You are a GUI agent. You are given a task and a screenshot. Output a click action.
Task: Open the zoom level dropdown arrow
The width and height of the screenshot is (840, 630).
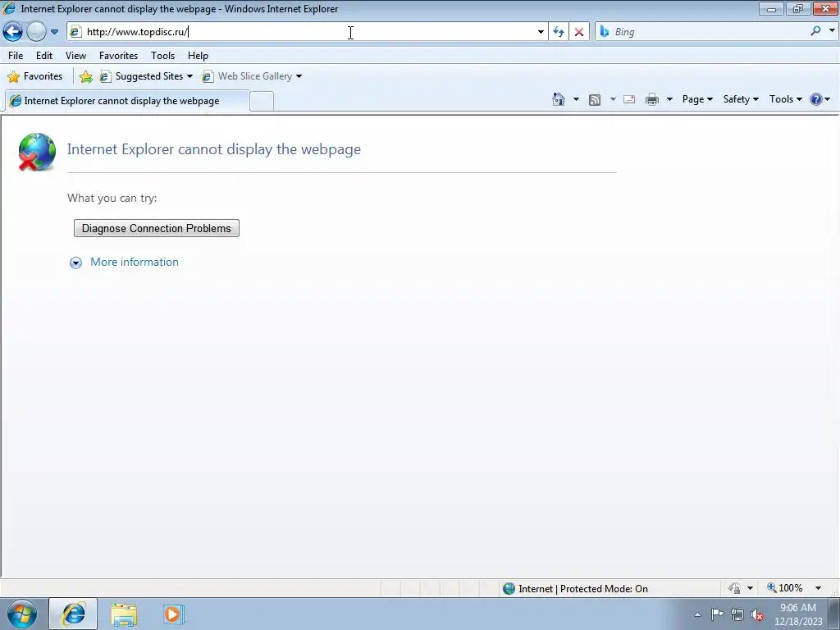tap(818, 588)
